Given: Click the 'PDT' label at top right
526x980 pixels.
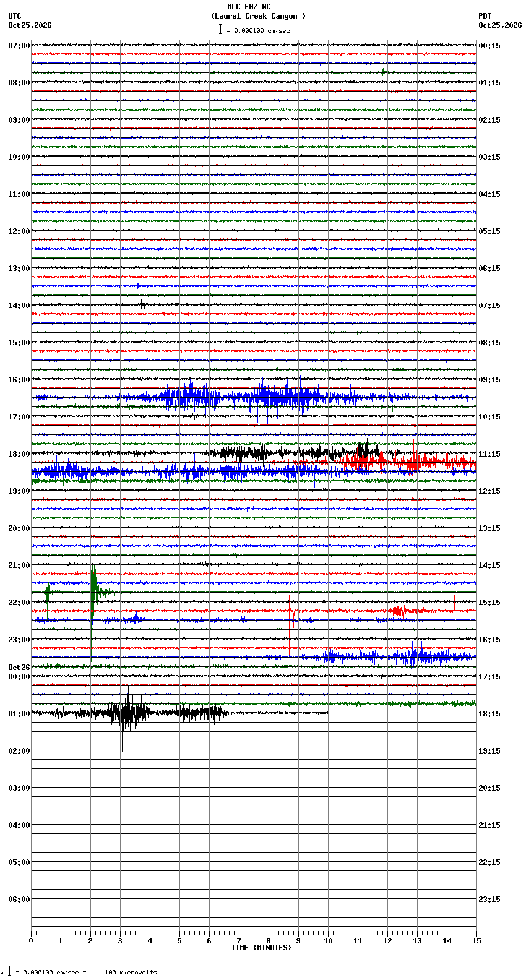Looking at the screenshot, I should 485,16.
